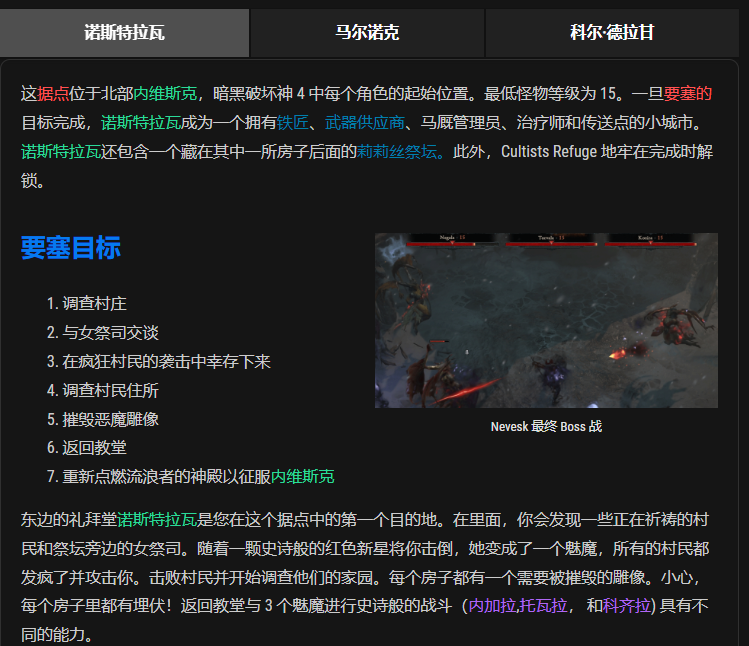The image size is (749, 646).
Task: Click the 托瓦拉 boss link
Action: 544,606
